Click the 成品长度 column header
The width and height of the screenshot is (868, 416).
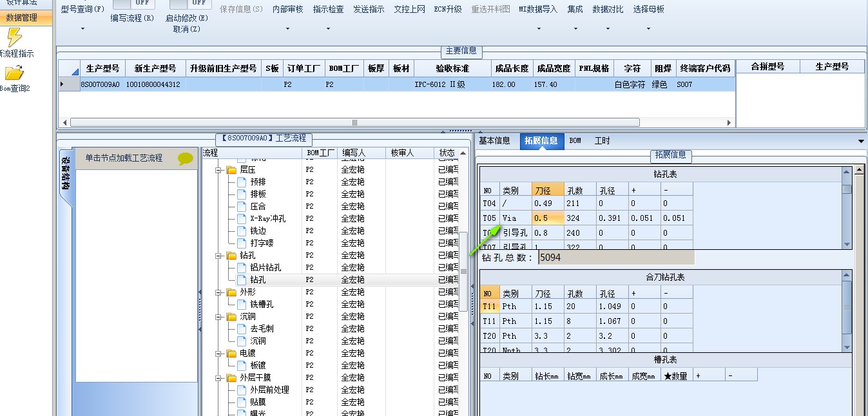(x=512, y=68)
